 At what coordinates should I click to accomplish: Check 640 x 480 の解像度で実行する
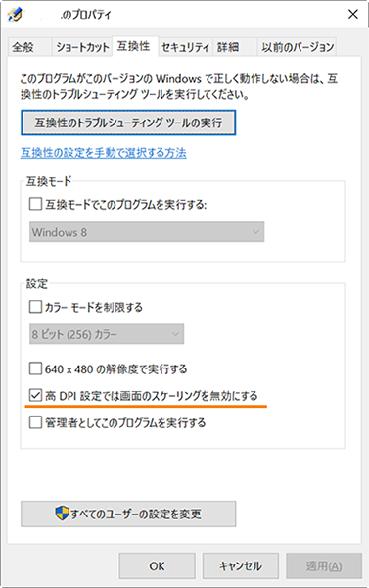coord(35,368)
